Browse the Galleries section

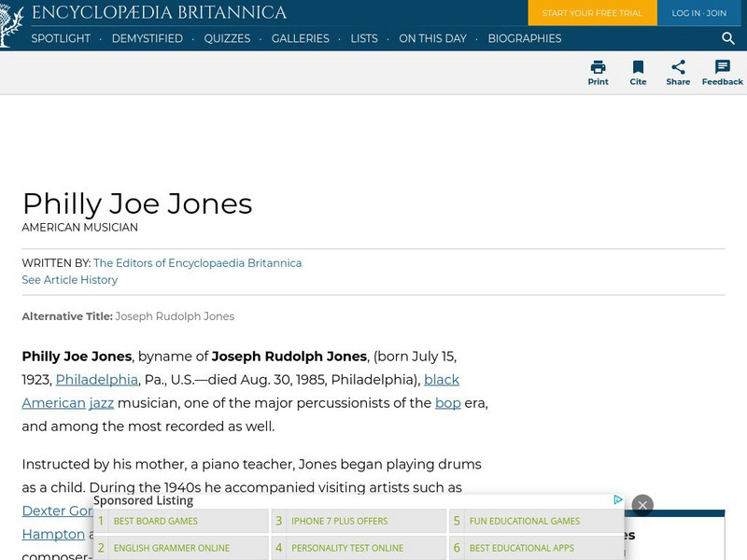[x=301, y=39]
